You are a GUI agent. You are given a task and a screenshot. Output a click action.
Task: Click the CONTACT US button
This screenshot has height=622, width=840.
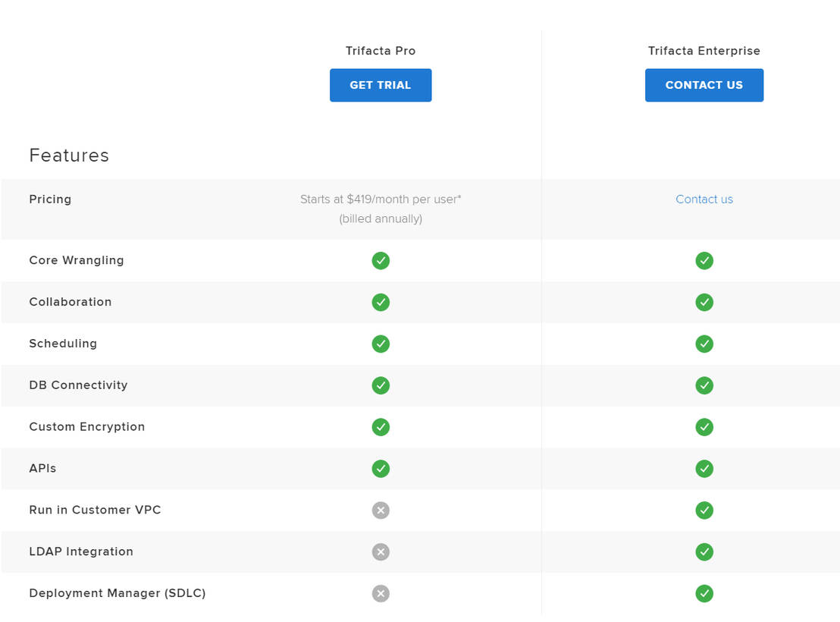click(704, 85)
